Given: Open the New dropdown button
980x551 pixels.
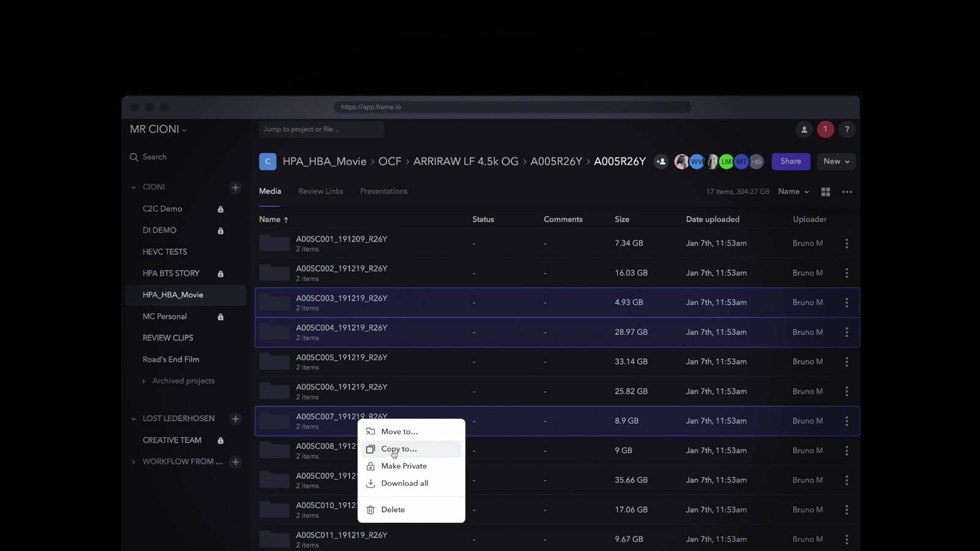Looking at the screenshot, I should click(x=836, y=162).
